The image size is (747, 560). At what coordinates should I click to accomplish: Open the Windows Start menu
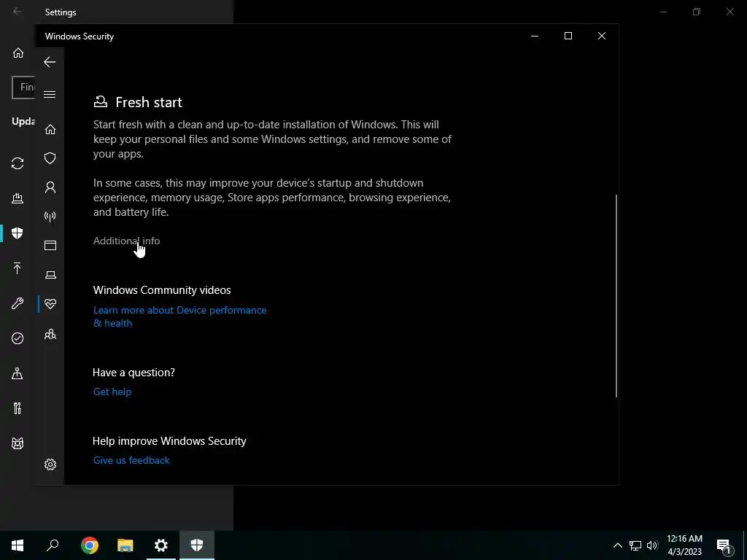[x=18, y=545]
